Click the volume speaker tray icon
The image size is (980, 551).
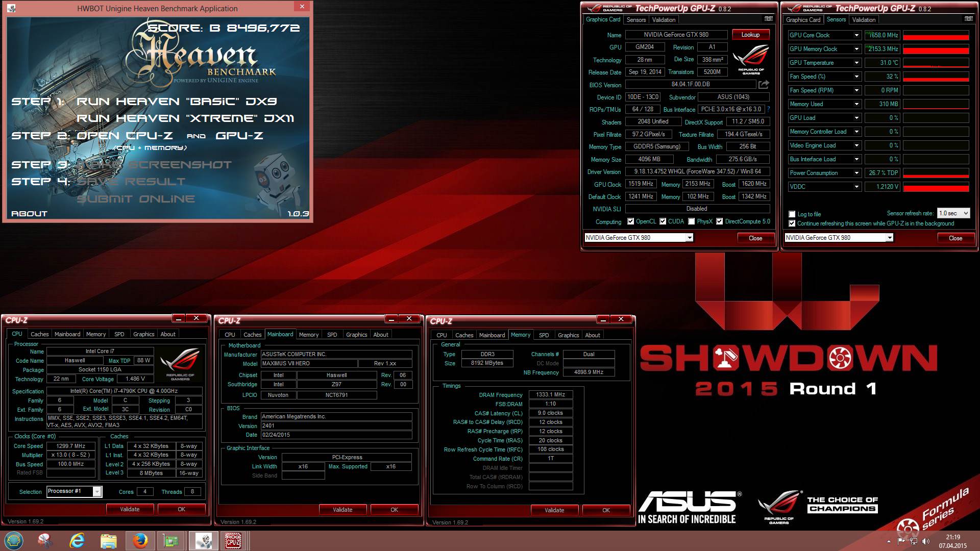pos(926,541)
